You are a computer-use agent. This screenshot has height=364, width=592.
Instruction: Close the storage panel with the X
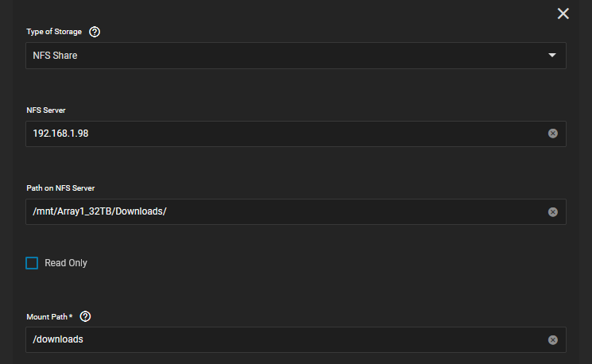[x=563, y=14]
